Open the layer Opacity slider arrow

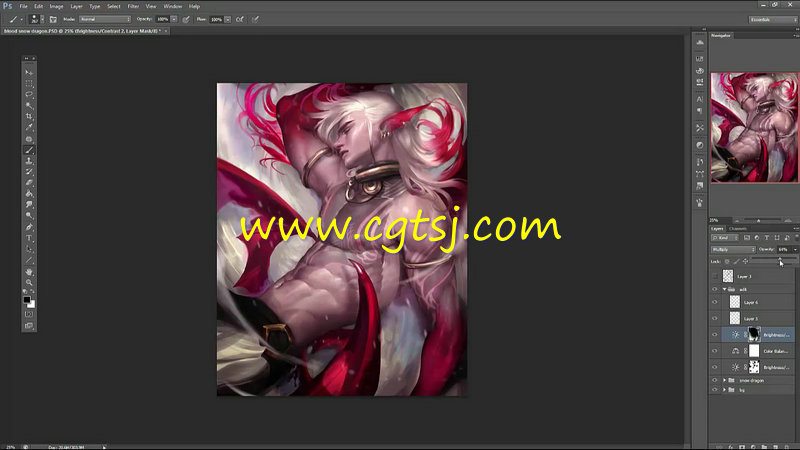795,249
